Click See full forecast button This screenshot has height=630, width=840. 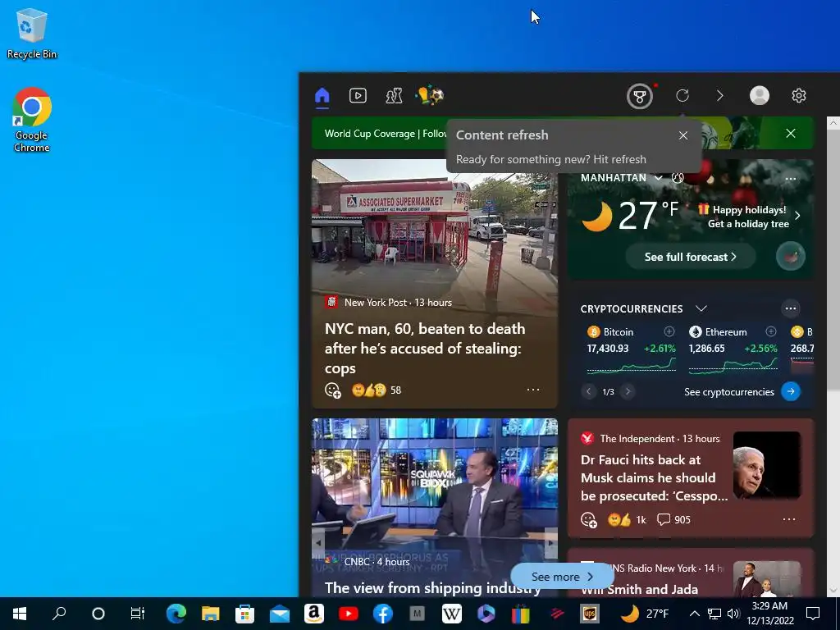[x=690, y=257]
